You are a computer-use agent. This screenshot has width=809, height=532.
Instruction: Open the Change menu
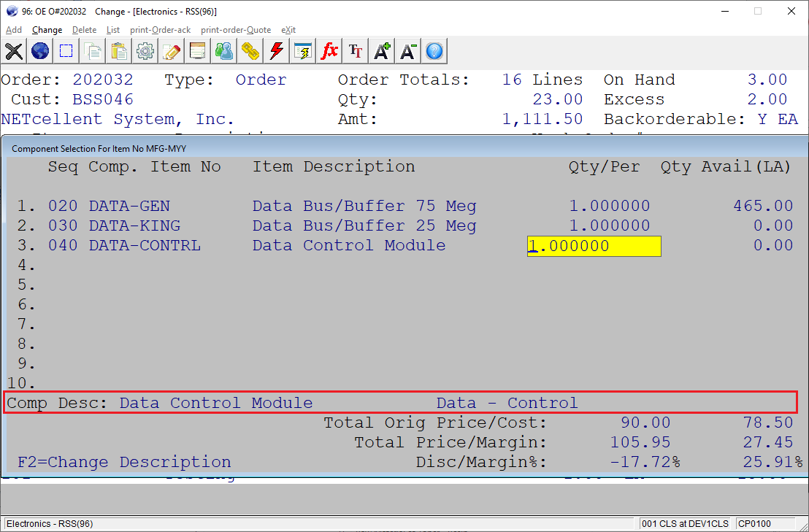click(x=47, y=30)
